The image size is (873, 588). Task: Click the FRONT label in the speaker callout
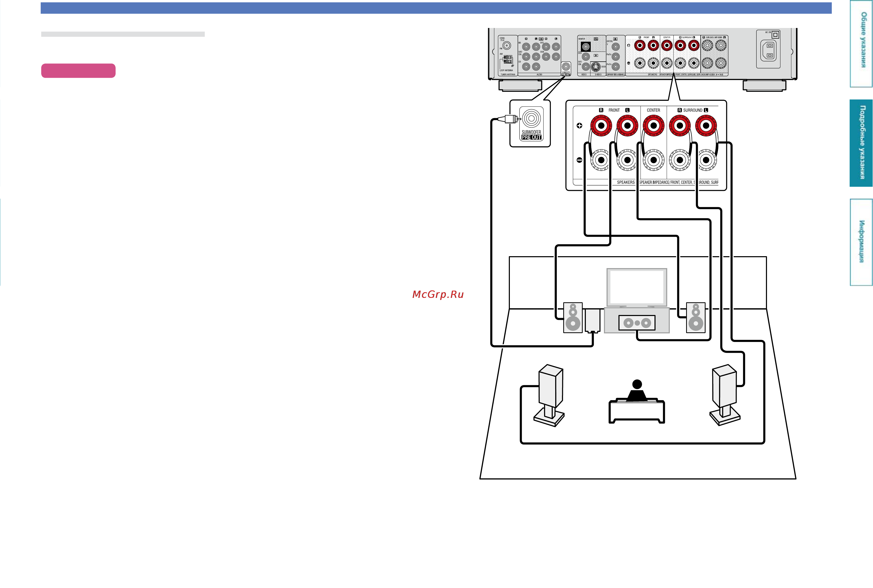point(614,110)
